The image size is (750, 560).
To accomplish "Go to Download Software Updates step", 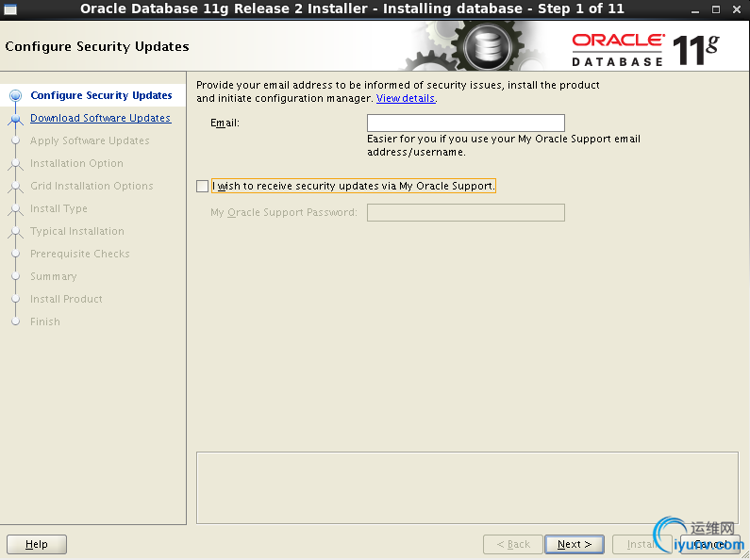I will (100, 118).
